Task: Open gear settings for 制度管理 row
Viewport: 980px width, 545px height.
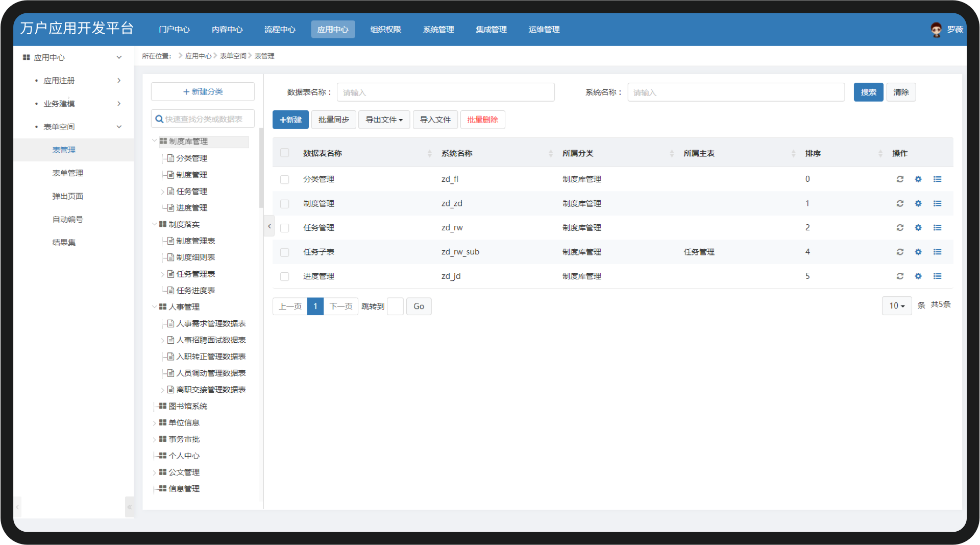Action: [x=918, y=203]
